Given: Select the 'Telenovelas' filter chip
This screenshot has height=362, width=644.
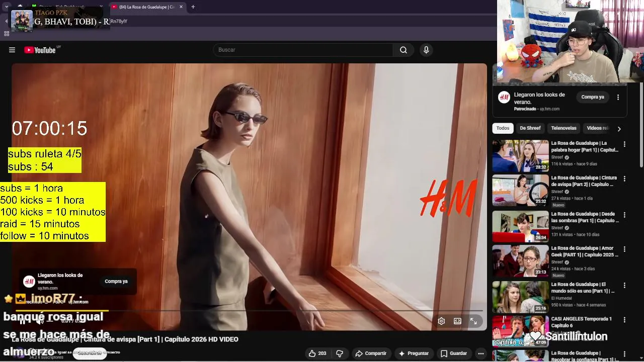Looking at the screenshot, I should (563, 128).
